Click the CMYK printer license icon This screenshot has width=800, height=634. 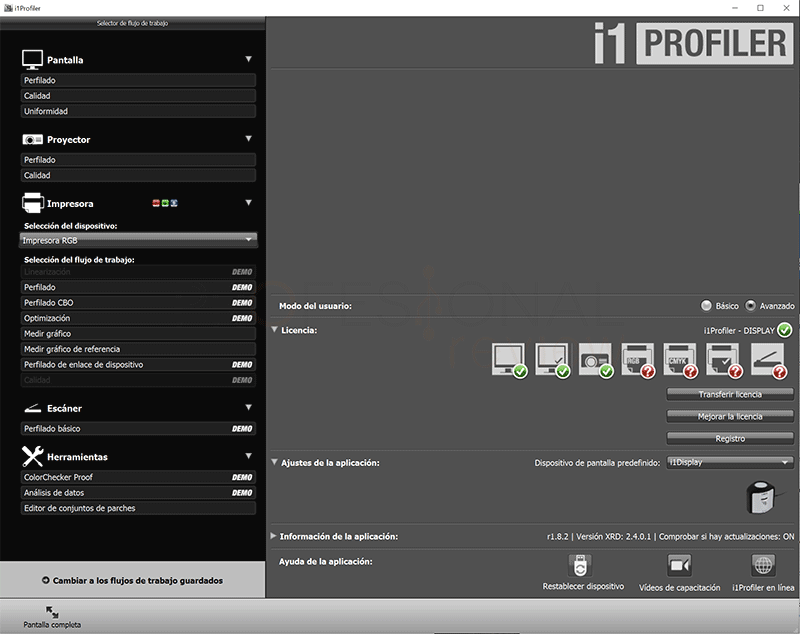point(681,361)
